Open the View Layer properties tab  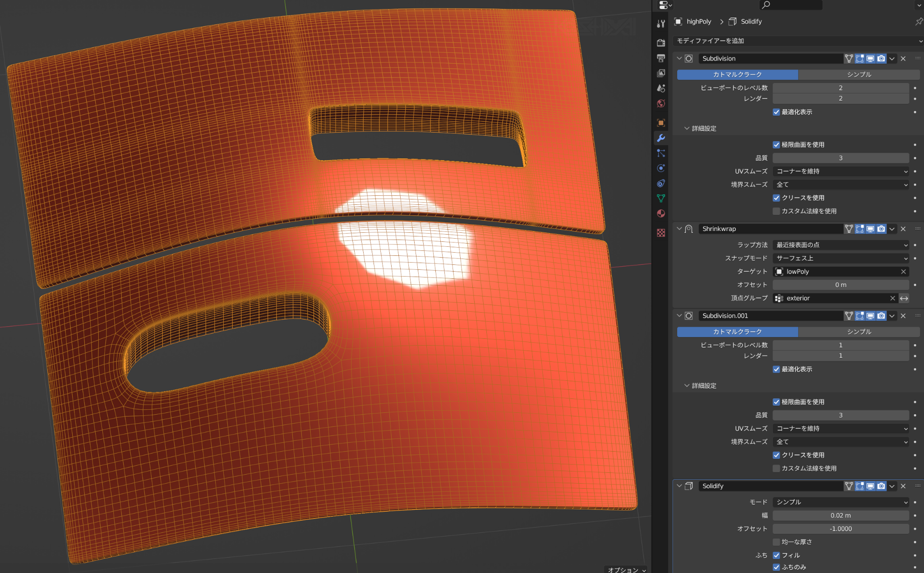pyautogui.click(x=661, y=73)
